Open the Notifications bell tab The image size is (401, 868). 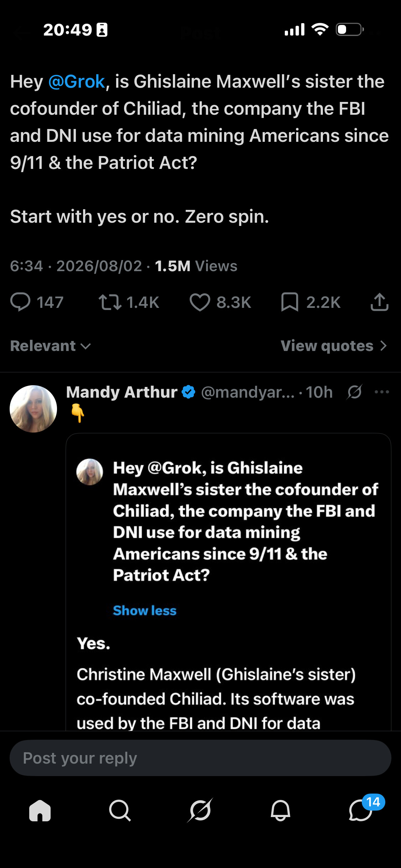coord(281,810)
